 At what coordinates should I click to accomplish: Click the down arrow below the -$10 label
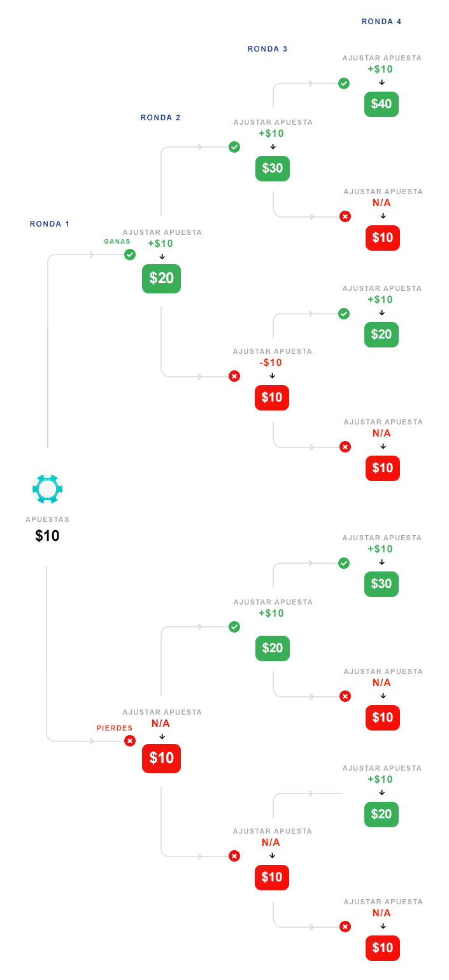(x=273, y=375)
